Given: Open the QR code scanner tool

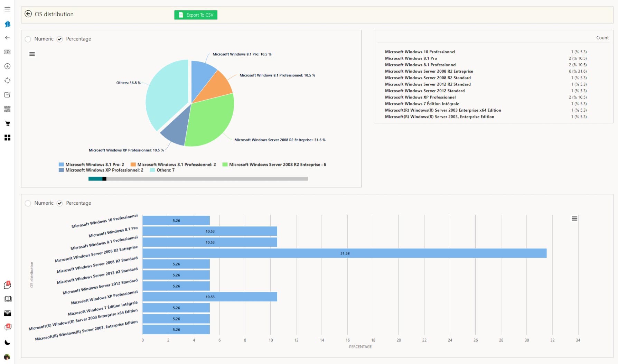Looking at the screenshot, I should (x=7, y=109).
